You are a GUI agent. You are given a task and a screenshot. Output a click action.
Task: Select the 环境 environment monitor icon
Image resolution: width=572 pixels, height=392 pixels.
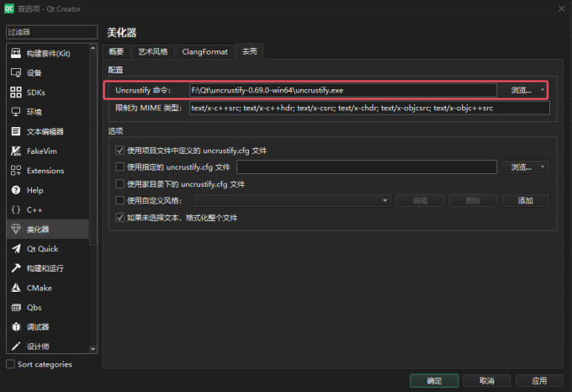tap(16, 112)
